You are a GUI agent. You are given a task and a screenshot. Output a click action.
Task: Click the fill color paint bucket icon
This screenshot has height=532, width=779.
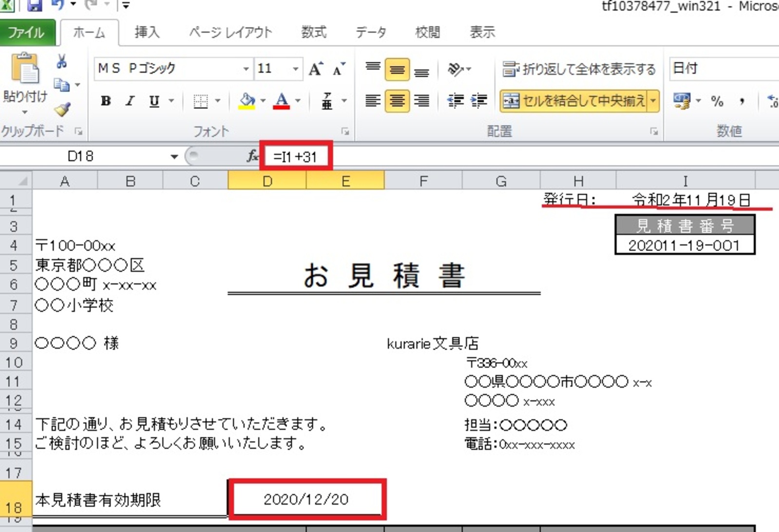(247, 101)
